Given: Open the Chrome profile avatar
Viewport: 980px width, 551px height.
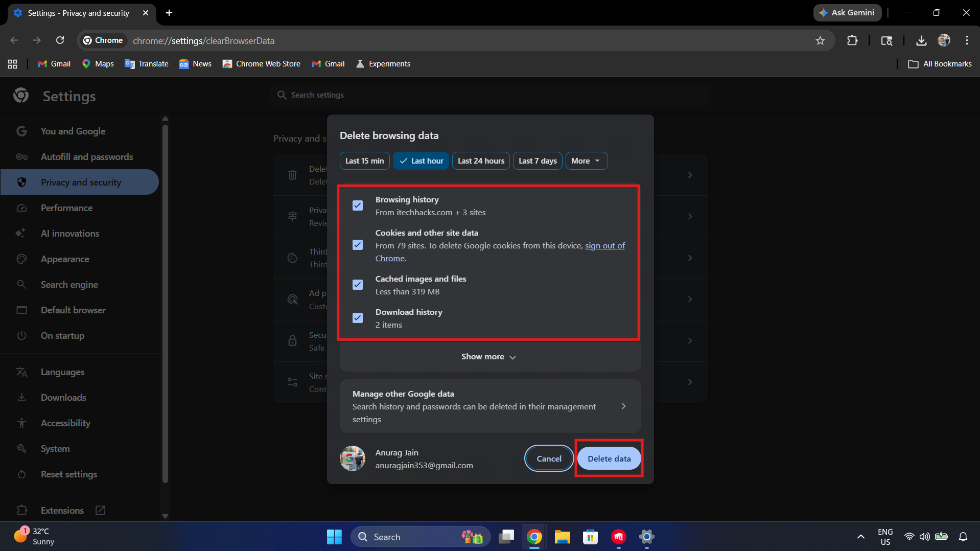Looking at the screenshot, I should coord(944,40).
